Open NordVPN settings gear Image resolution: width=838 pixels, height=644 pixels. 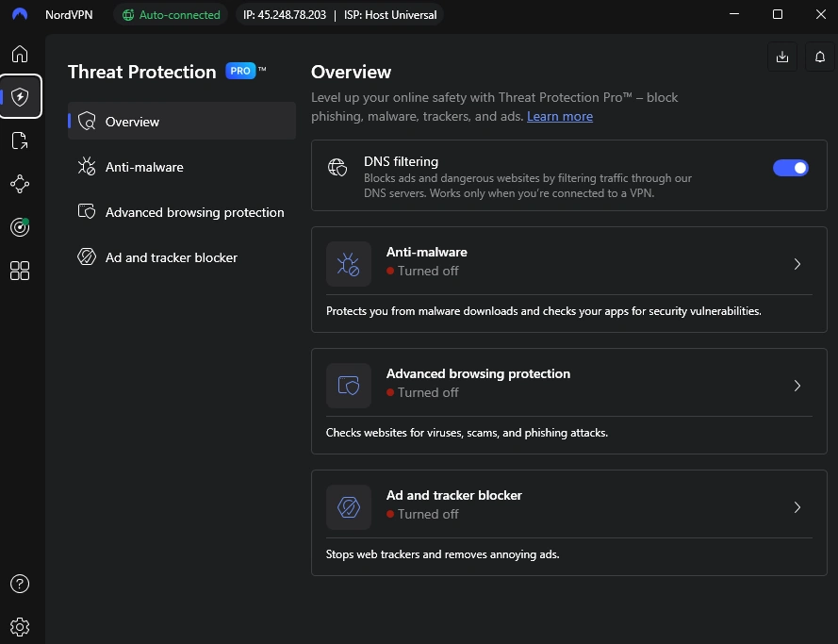point(20,626)
